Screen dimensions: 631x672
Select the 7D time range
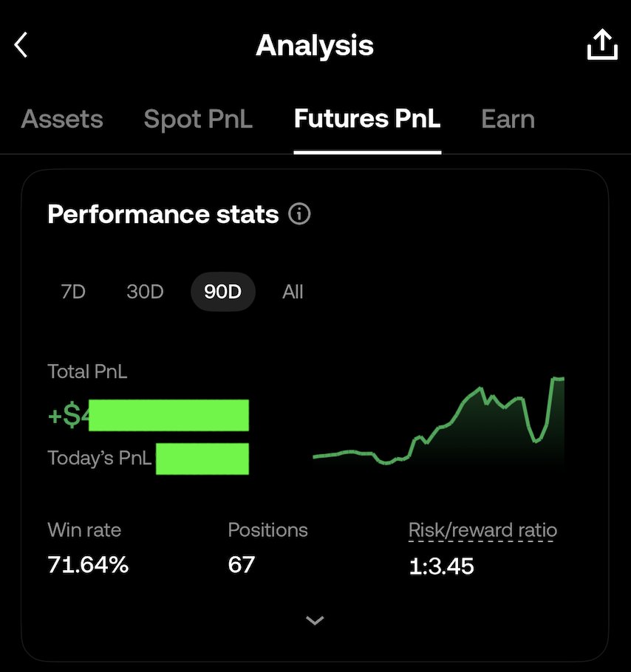pyautogui.click(x=73, y=292)
